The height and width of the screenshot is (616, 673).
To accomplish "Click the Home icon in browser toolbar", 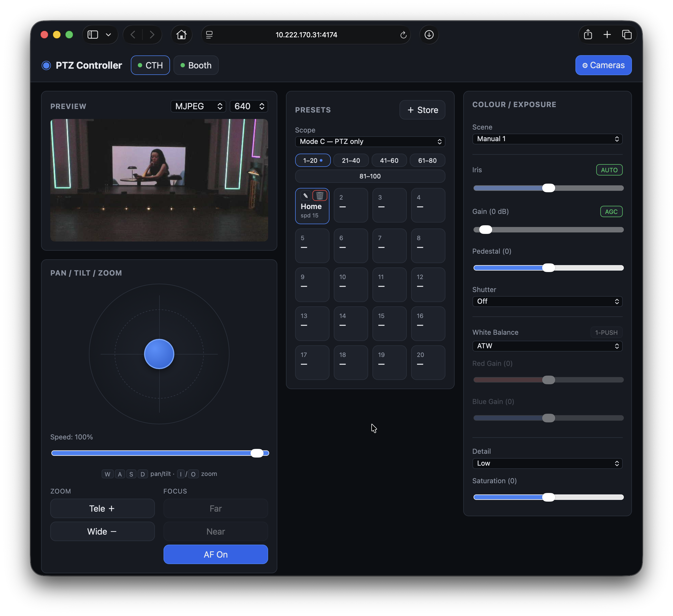I will [181, 35].
